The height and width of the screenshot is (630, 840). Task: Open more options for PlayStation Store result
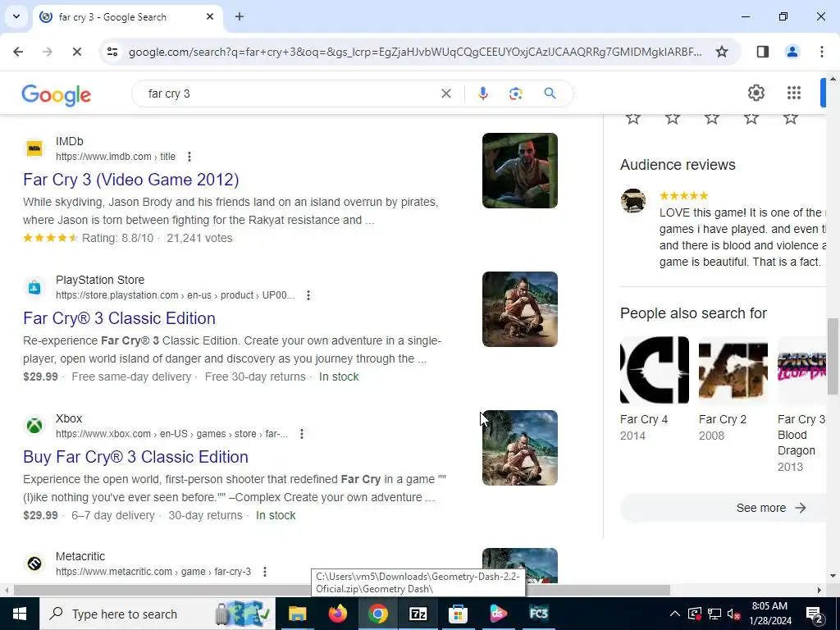pos(308,295)
